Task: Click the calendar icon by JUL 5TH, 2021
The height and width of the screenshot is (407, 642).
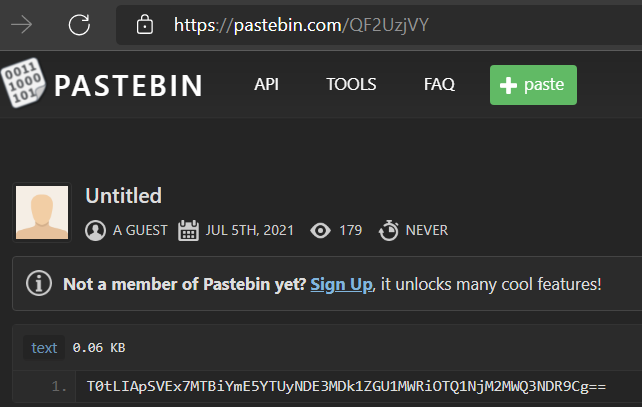Action: pyautogui.click(x=188, y=231)
